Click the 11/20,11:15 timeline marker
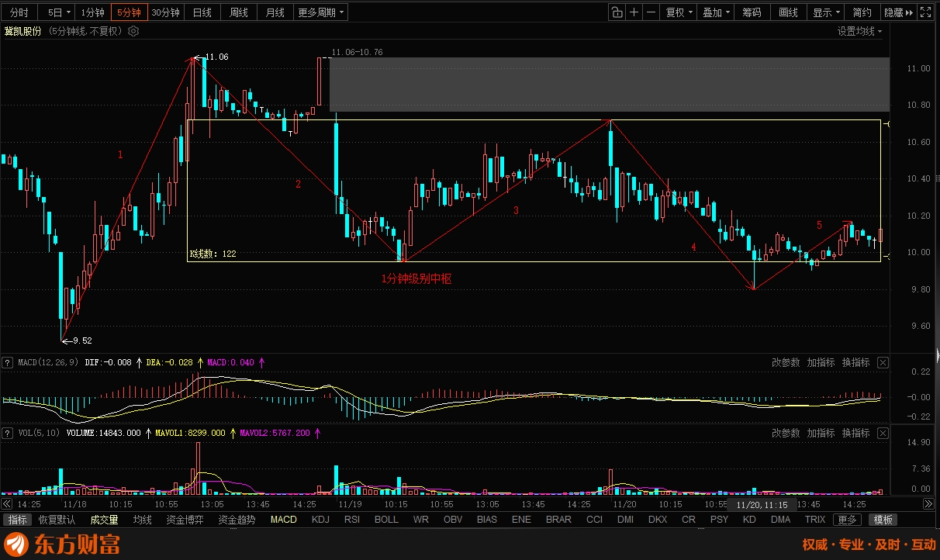The height and width of the screenshot is (560, 940). click(762, 504)
